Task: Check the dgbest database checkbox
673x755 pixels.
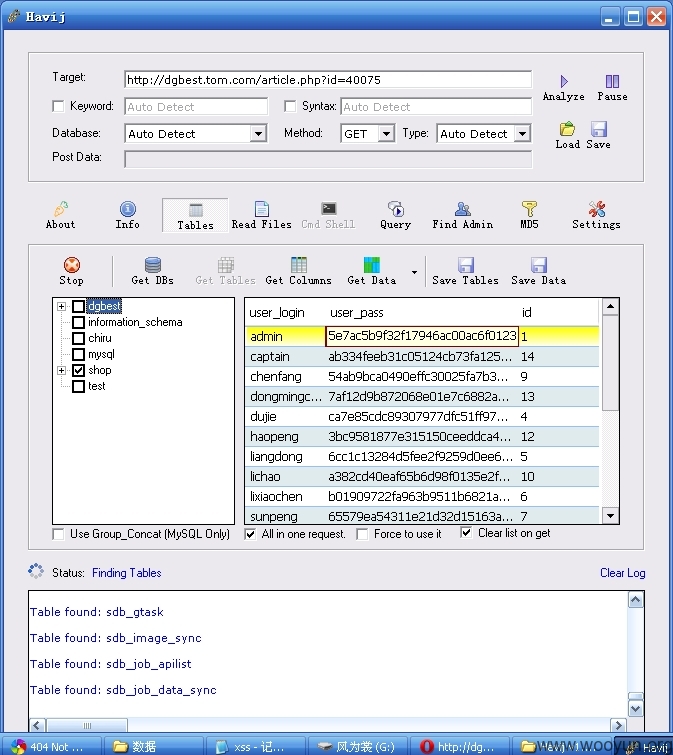Action: pos(78,306)
